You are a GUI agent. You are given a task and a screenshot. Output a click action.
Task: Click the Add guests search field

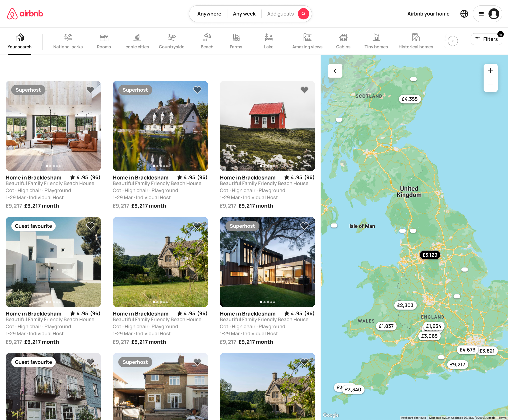click(x=280, y=14)
